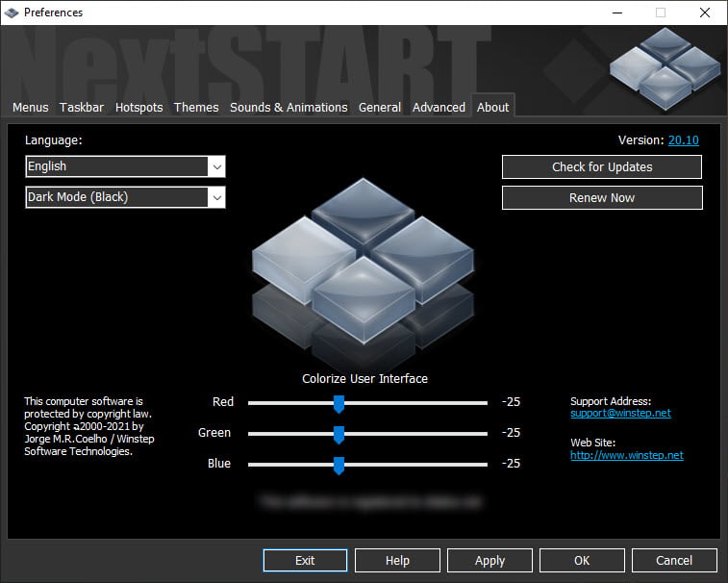Click the Support Address: label

pyautogui.click(x=611, y=401)
